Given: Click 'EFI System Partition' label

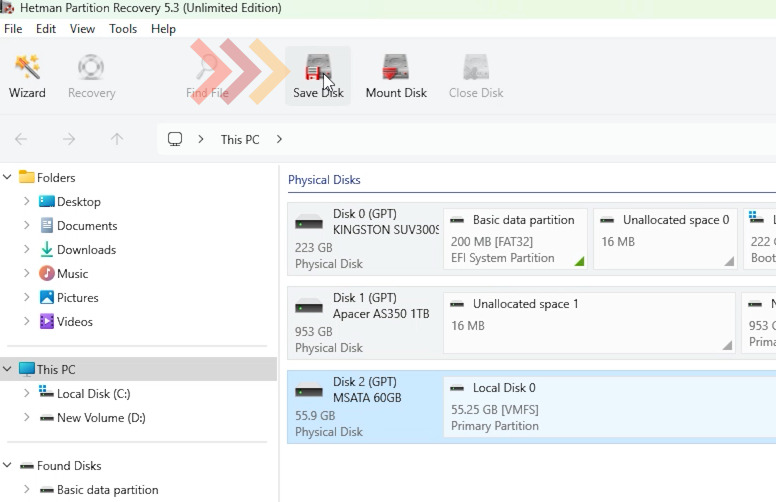Looking at the screenshot, I should point(502,258).
